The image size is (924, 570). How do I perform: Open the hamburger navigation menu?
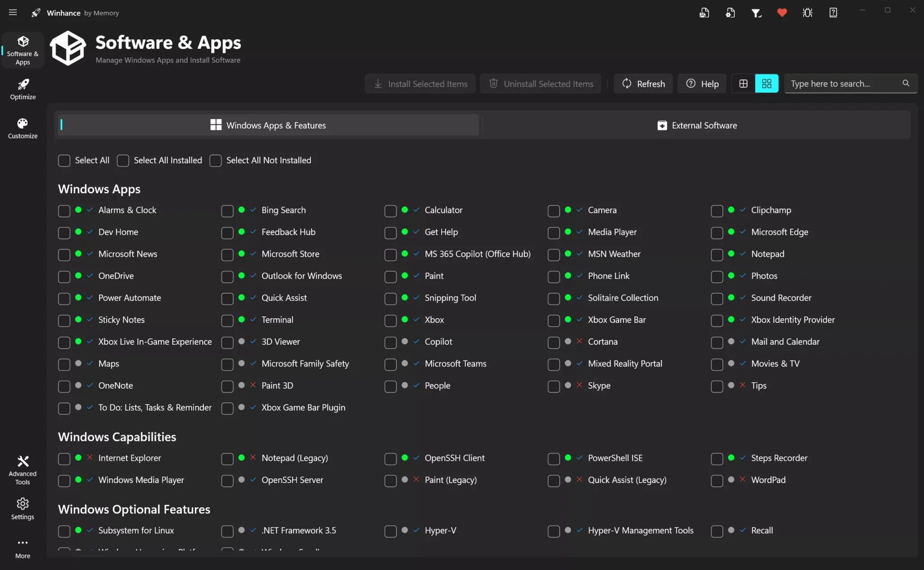[13, 13]
